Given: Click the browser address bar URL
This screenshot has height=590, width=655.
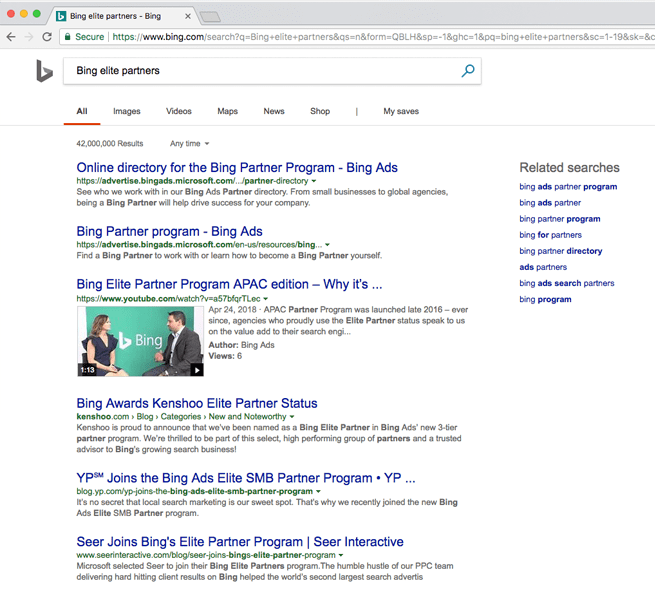Looking at the screenshot, I should 383,37.
